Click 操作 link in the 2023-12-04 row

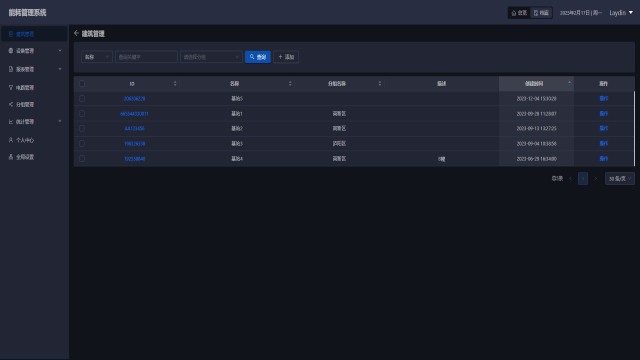click(x=603, y=98)
